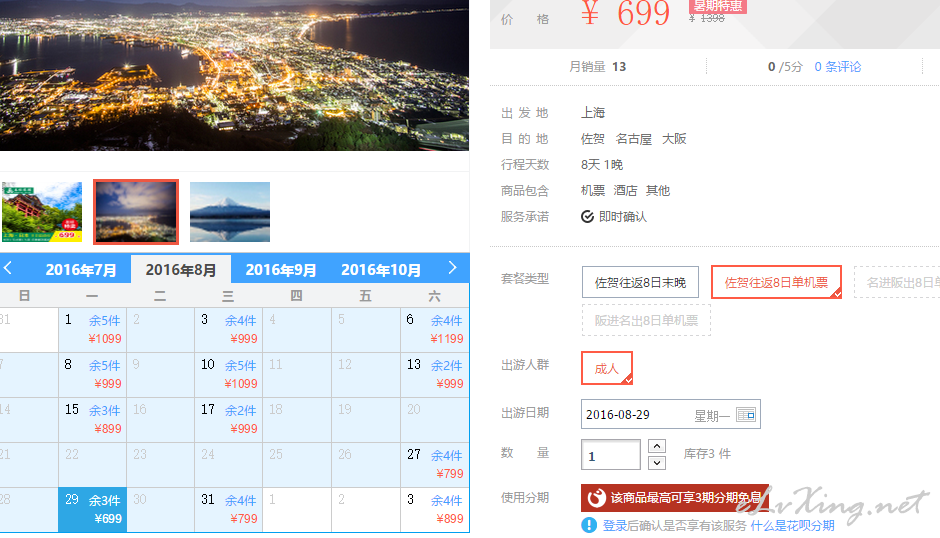Screen dimensions: 940x538
Task: Open the 0 条评论 reviews link
Action: (837, 67)
